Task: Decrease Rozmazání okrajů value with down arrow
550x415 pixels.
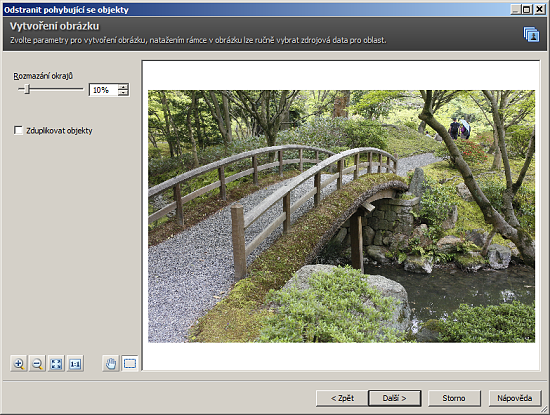Action: click(123, 93)
